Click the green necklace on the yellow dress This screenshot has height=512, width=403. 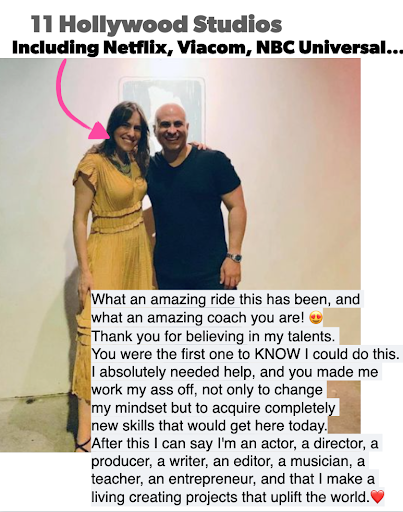[124, 166]
